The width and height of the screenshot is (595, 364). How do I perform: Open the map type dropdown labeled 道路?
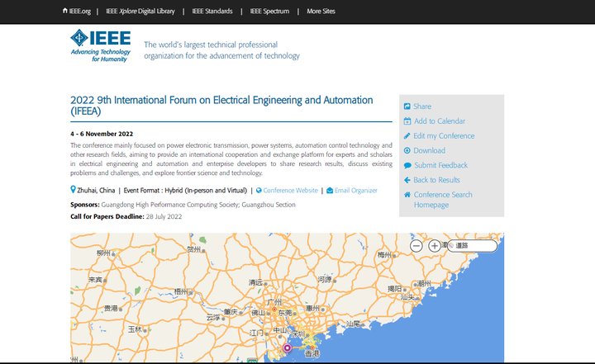(473, 246)
